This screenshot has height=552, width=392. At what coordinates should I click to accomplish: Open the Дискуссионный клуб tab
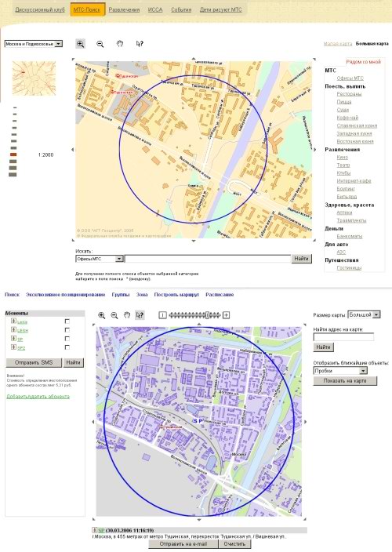coord(40,9)
